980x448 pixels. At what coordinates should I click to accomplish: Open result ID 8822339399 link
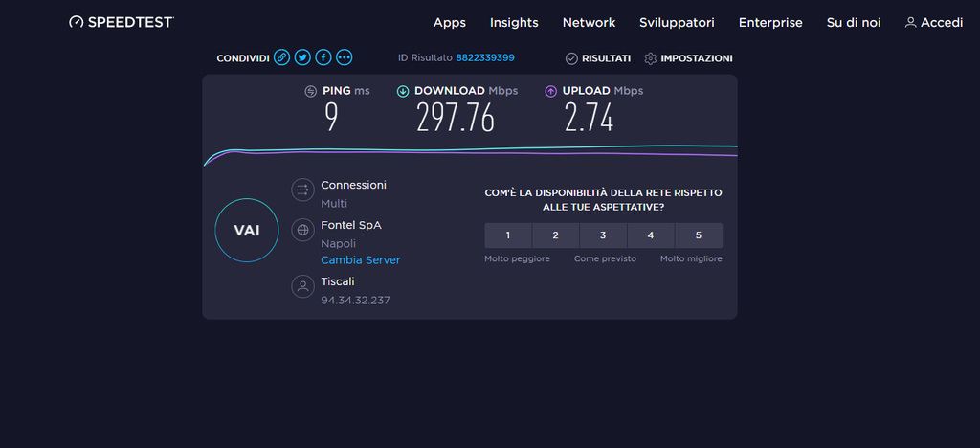(x=484, y=57)
